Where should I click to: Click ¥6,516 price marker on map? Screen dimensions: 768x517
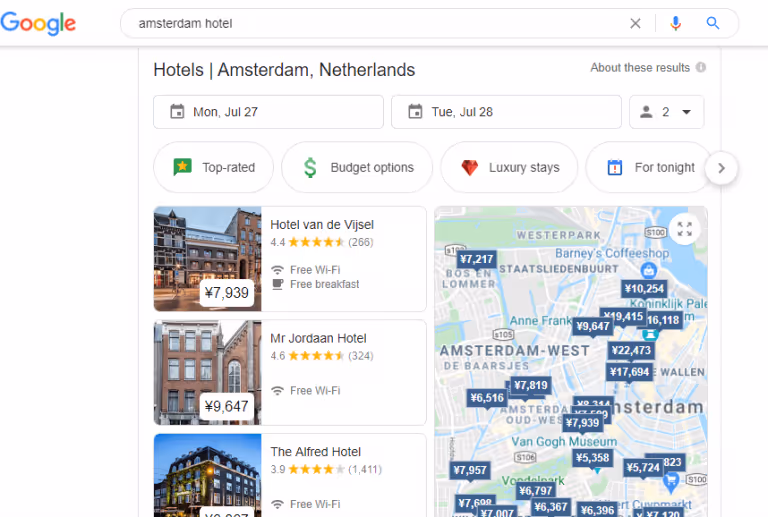click(x=487, y=398)
